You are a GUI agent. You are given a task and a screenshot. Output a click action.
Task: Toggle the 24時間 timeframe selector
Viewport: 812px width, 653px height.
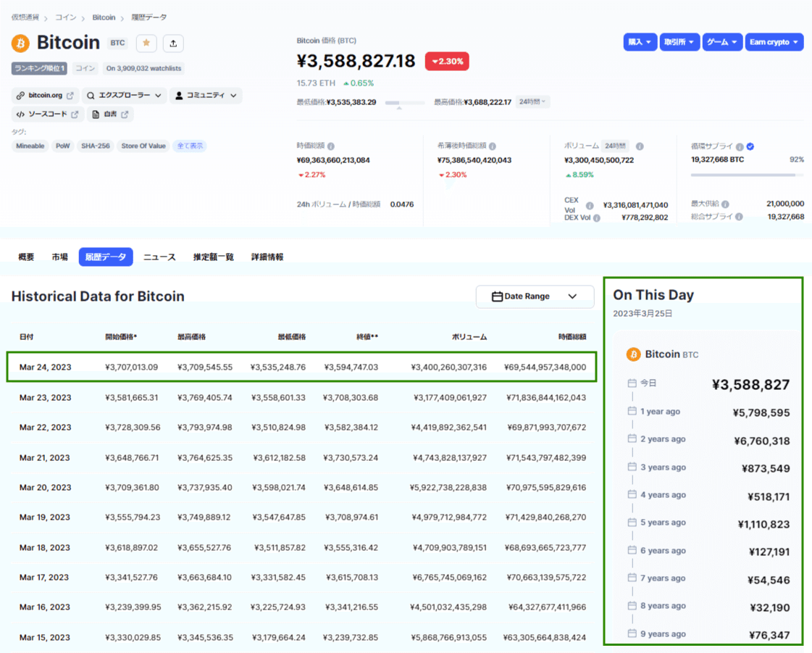click(534, 101)
